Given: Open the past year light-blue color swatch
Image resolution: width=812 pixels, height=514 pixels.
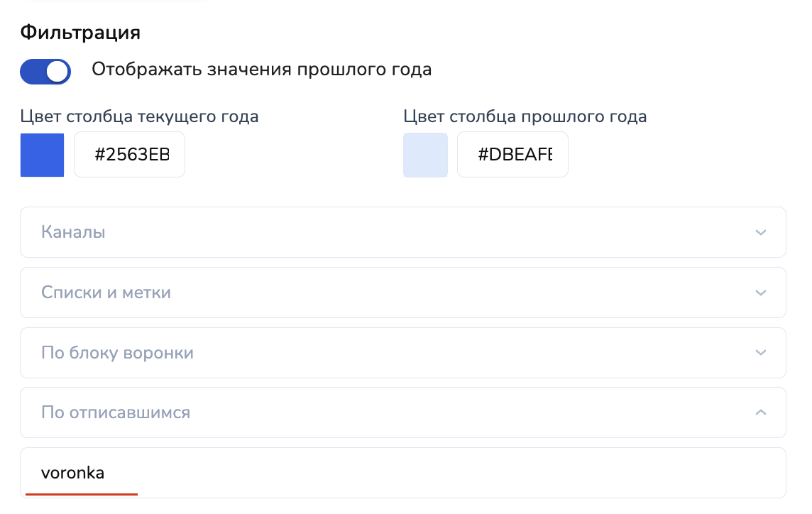Looking at the screenshot, I should point(425,155).
